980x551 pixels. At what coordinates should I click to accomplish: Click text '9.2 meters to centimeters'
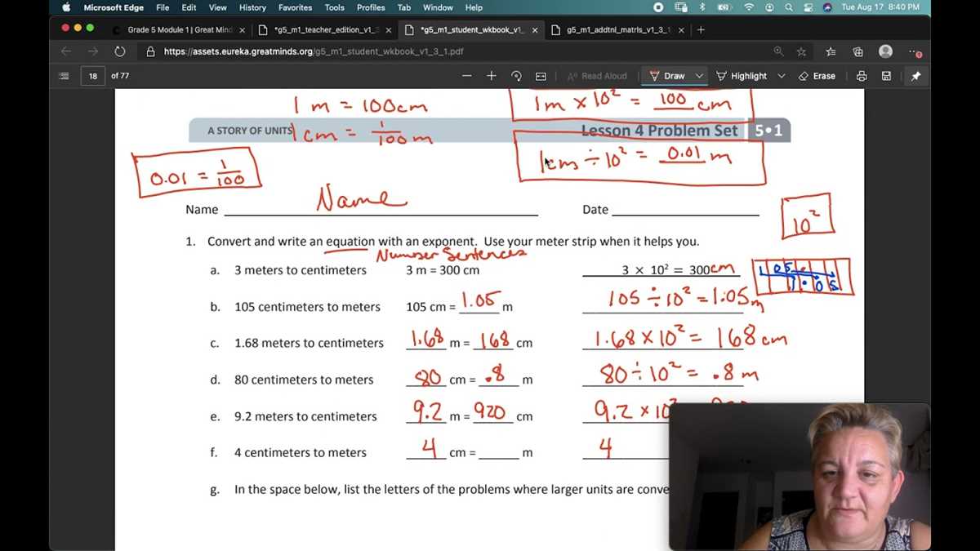pyautogui.click(x=305, y=416)
